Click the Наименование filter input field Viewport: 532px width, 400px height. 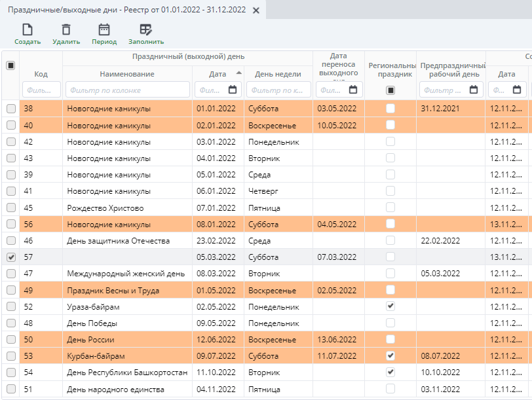point(128,90)
